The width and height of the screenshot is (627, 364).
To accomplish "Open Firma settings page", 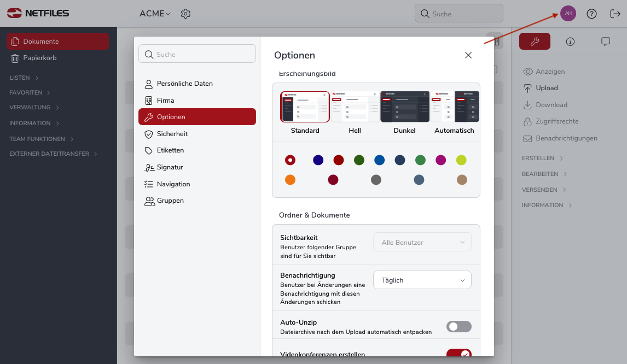I will pos(197,101).
